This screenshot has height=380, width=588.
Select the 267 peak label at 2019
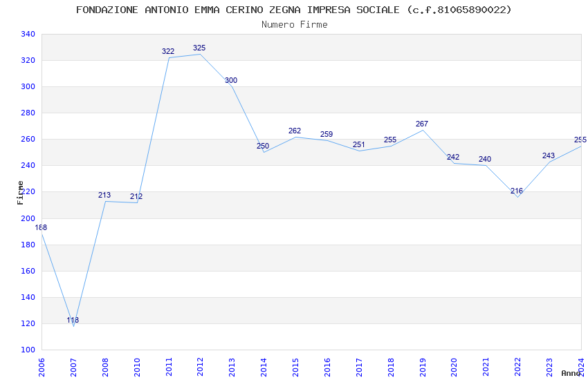click(422, 124)
